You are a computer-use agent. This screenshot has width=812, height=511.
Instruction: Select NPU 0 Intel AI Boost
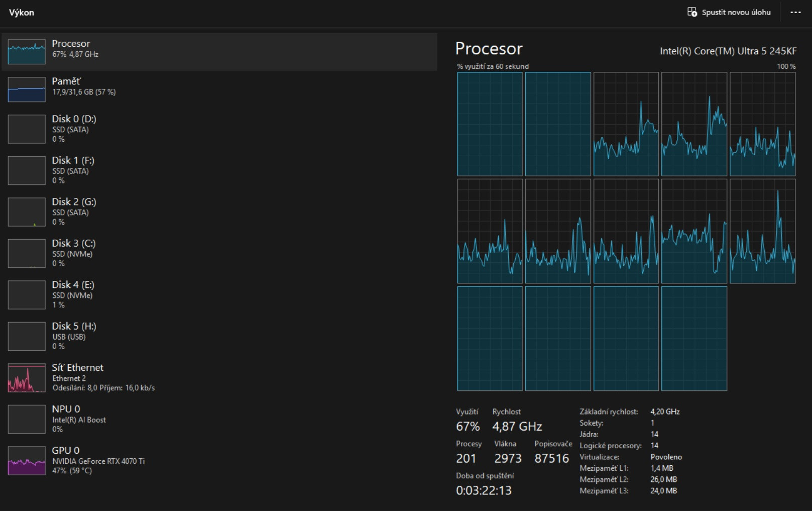click(x=219, y=419)
